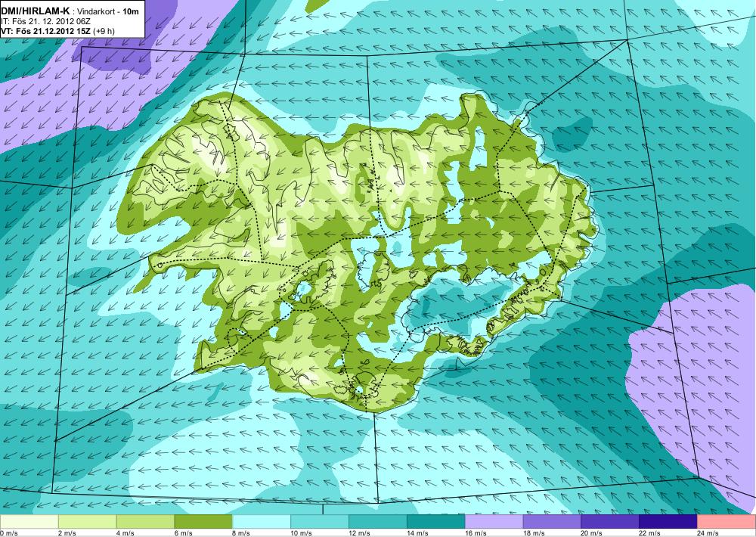
Task: Click the 'Vindarkort - 10m' map title text
Action: 108,11
